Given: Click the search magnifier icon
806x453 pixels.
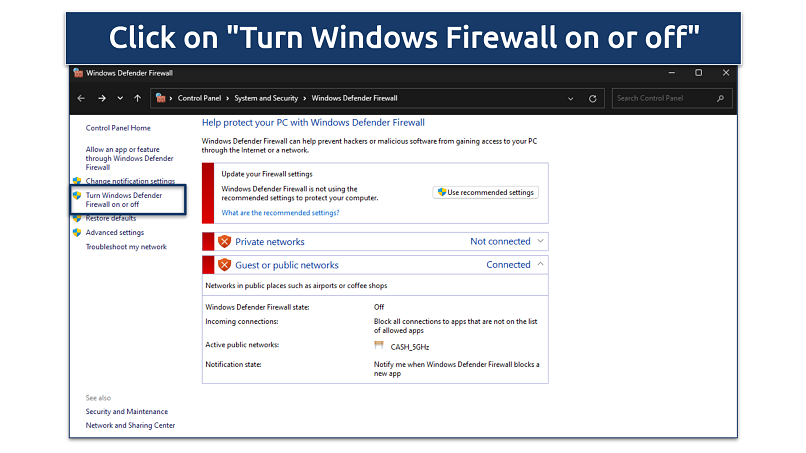Looking at the screenshot, I should (720, 98).
